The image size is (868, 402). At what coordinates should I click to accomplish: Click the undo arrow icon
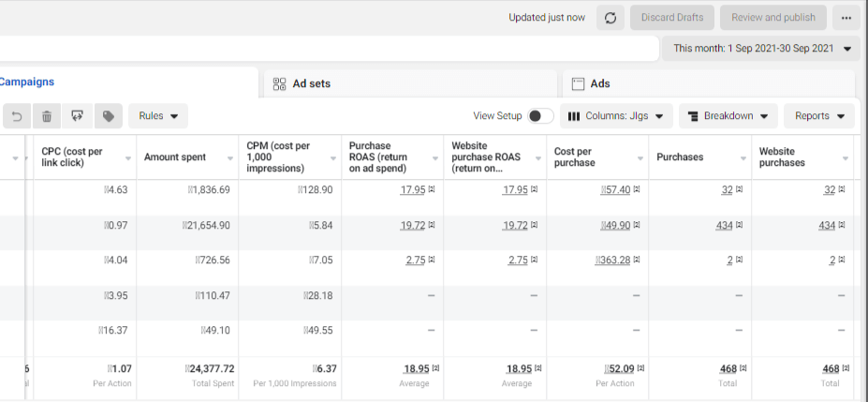pos(16,116)
